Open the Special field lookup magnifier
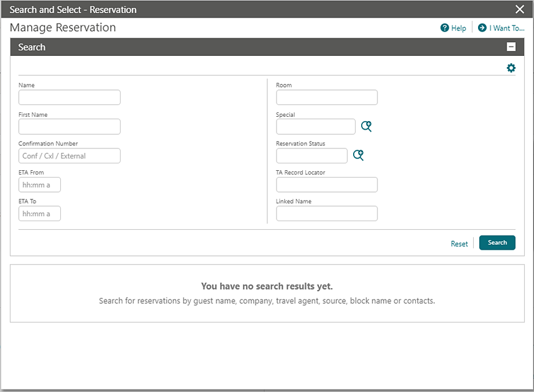The width and height of the screenshot is (534, 392). tap(366, 125)
